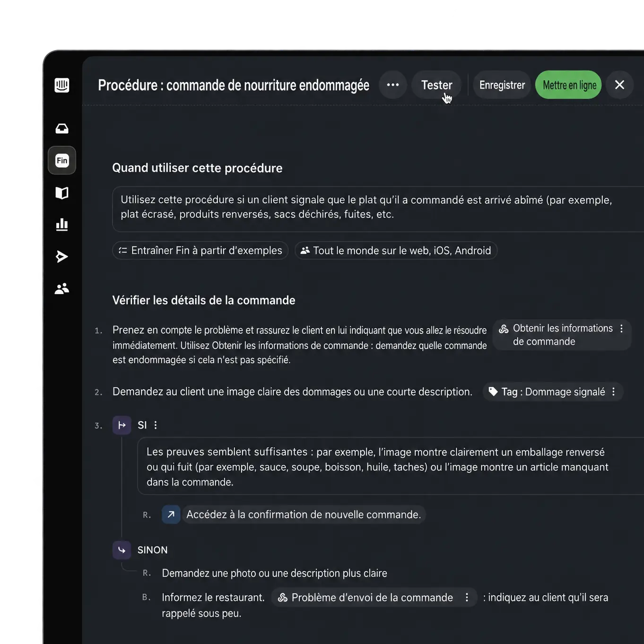The image size is (644, 644).
Task: Open options menu of Tag Dommage signalé
Action: [614, 392]
